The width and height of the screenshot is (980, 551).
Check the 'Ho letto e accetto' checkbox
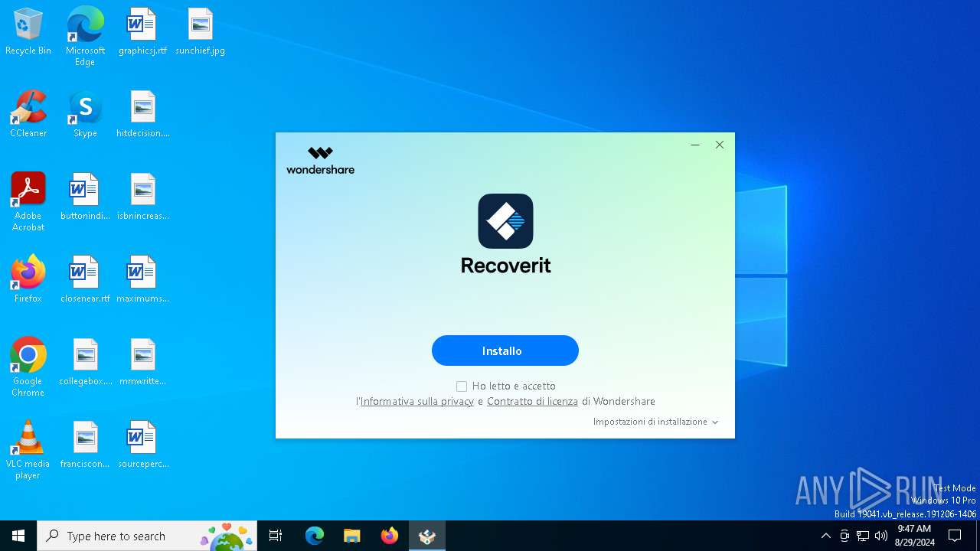click(x=462, y=386)
